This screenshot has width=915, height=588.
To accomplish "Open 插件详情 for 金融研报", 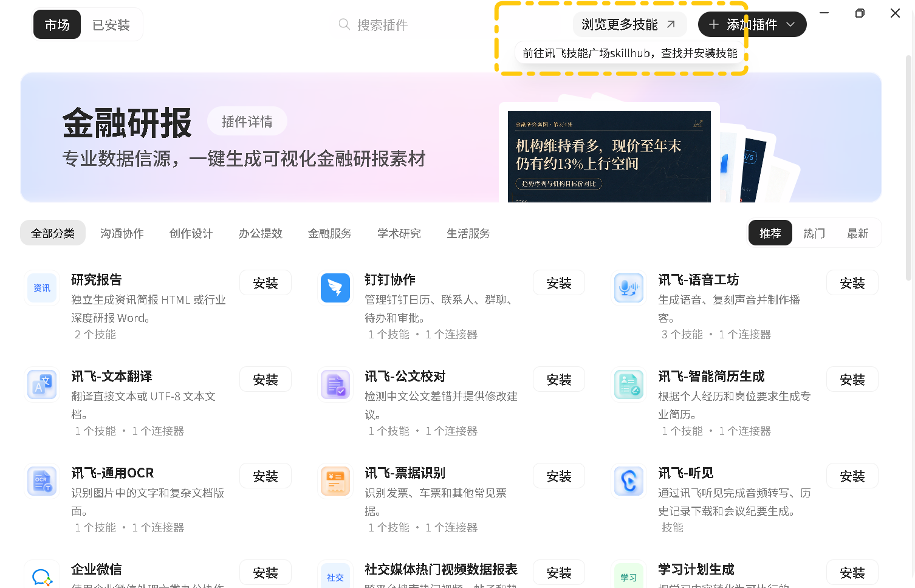I will [x=247, y=121].
